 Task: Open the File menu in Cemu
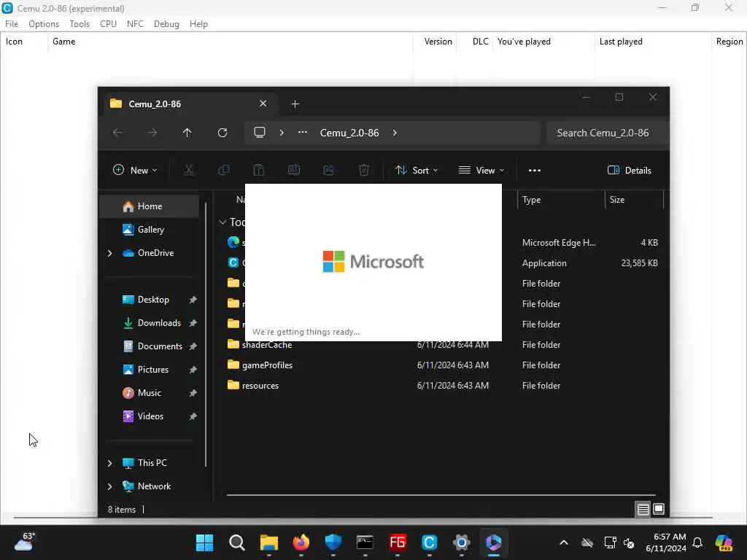(x=12, y=24)
